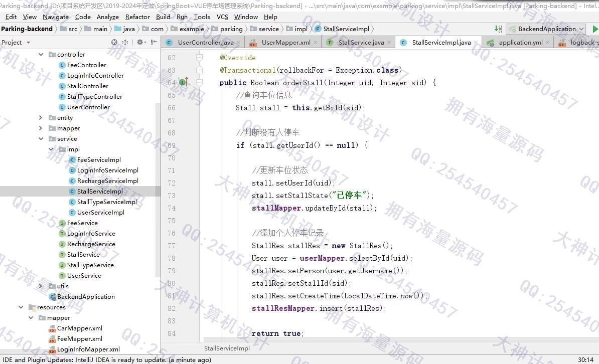Open the View menu

30,17
